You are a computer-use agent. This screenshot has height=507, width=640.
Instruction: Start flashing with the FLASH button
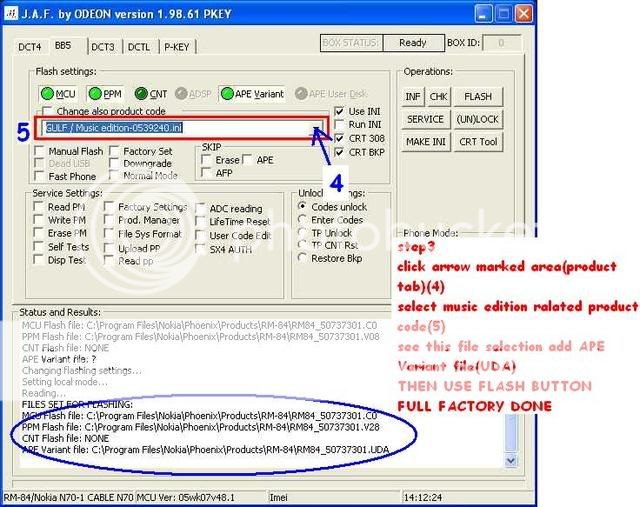click(x=478, y=96)
